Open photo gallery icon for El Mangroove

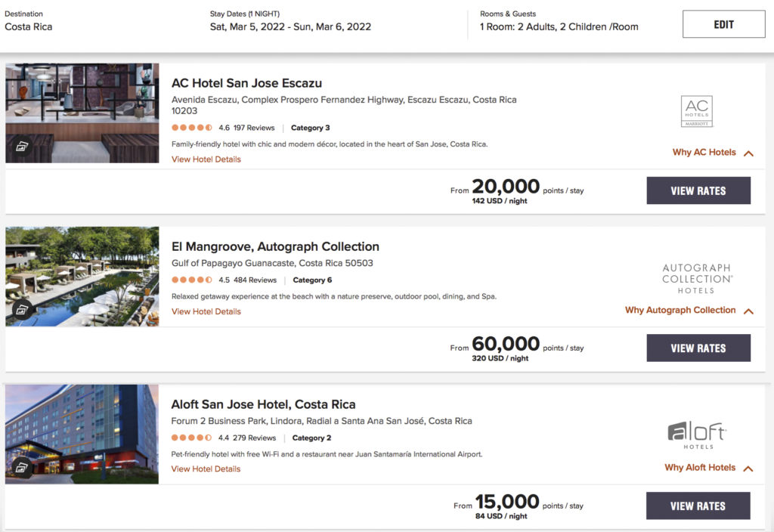pyautogui.click(x=23, y=309)
